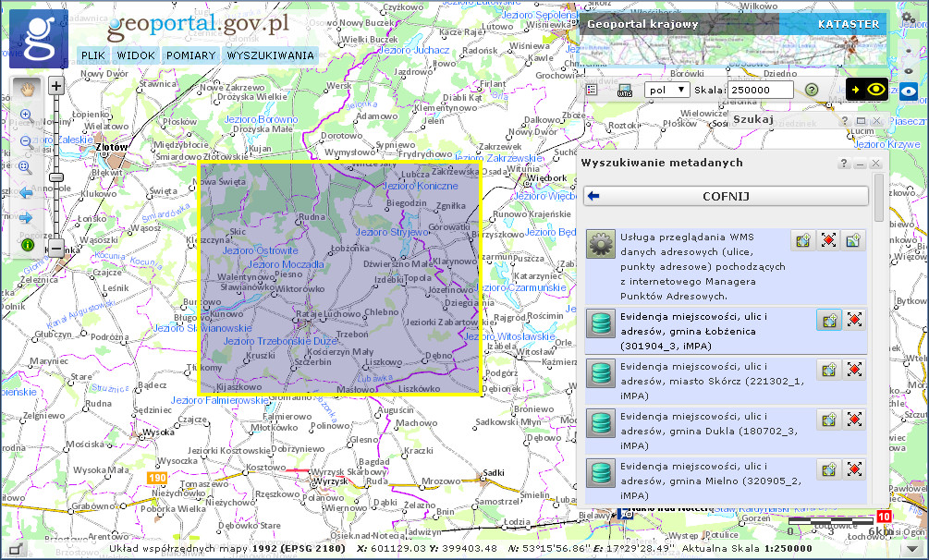Viewport: 929px width, 560px height.
Task: Click the plus button above zoom slider
Action: click(56, 86)
